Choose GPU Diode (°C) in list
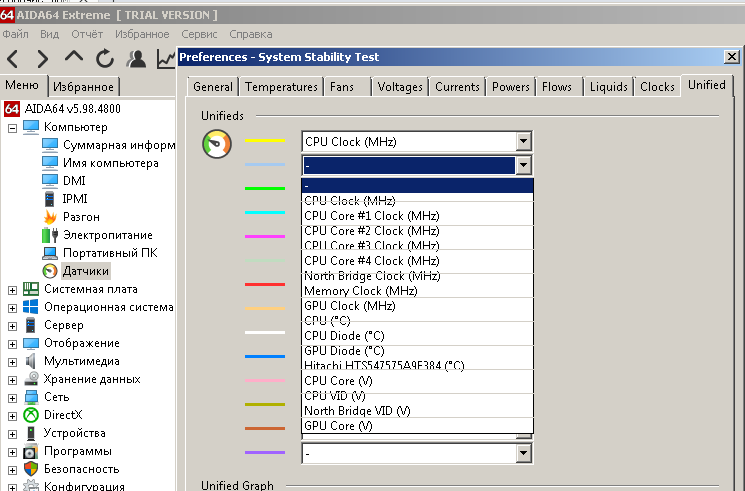This screenshot has width=745, height=491. coord(417,351)
